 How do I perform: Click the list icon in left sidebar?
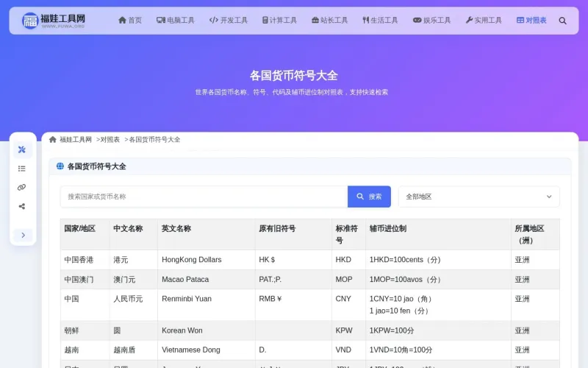(22, 169)
